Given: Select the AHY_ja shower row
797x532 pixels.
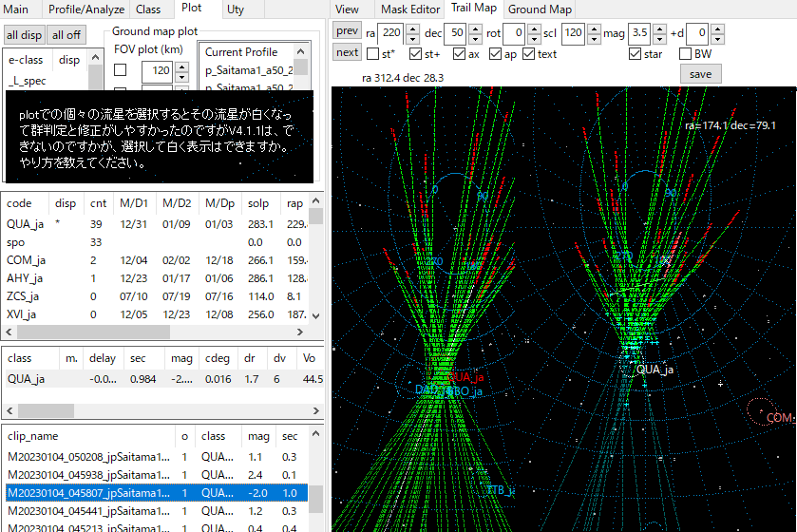Looking at the screenshot, I should coord(156,278).
